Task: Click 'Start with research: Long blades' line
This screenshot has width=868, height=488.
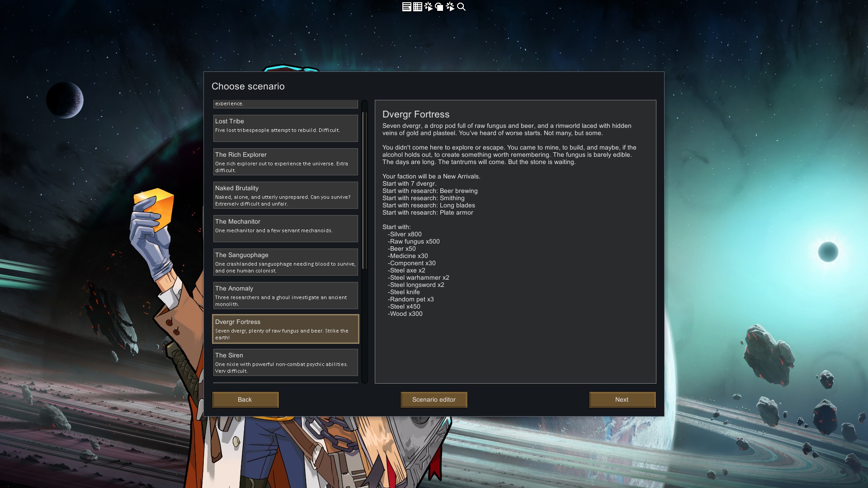Action: pyautogui.click(x=429, y=205)
